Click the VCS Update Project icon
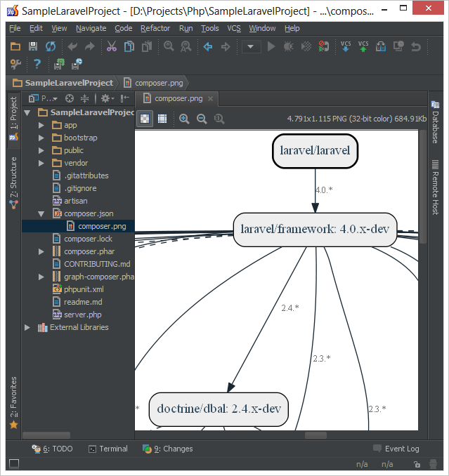Viewport: 449px width, 476px height. (346, 47)
